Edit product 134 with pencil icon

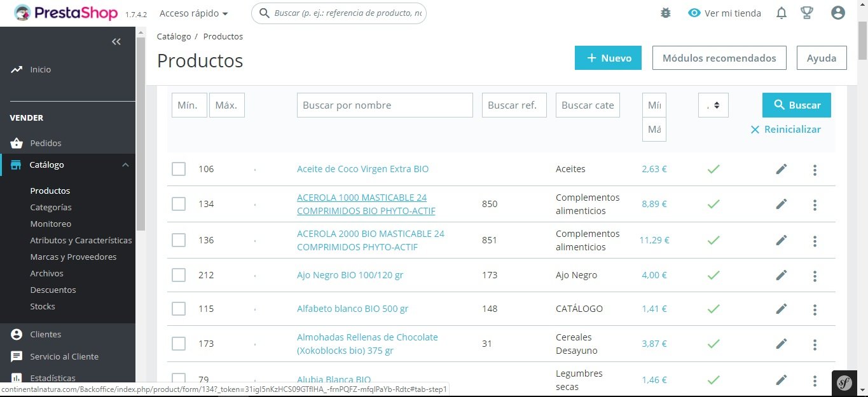tap(782, 204)
